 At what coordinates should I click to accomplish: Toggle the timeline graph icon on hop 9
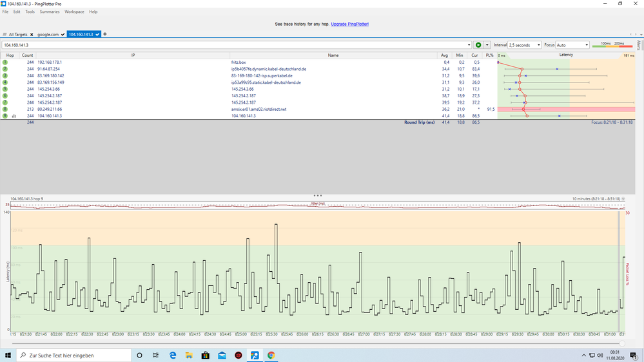pos(14,116)
